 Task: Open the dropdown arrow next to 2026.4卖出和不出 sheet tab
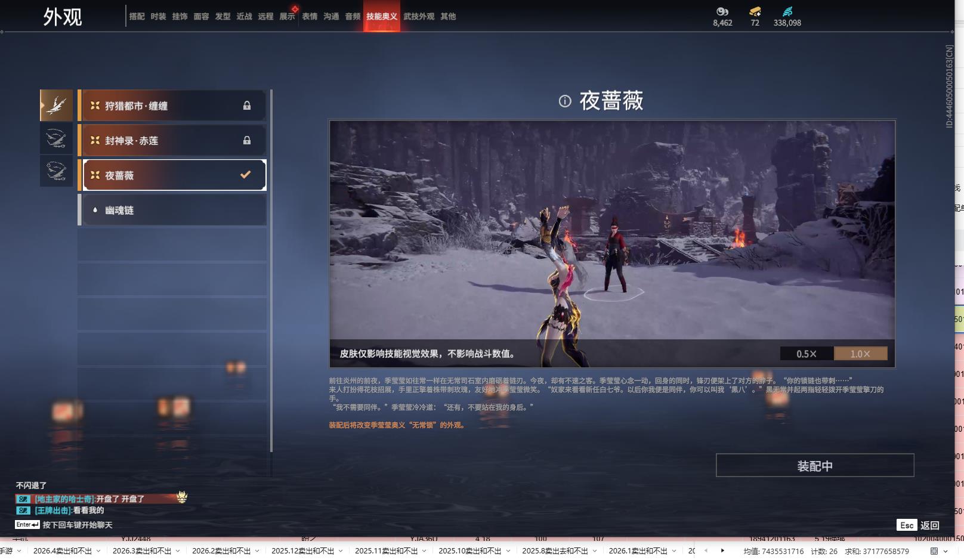point(97,550)
